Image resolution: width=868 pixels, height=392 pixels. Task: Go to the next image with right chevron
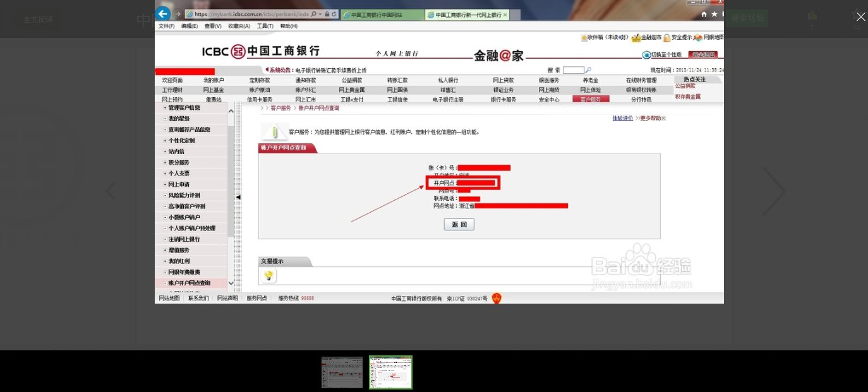pos(773,191)
